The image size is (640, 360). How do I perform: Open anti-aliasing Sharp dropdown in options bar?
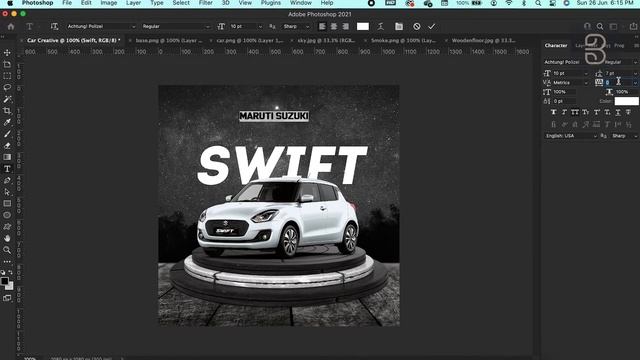pos(307,27)
